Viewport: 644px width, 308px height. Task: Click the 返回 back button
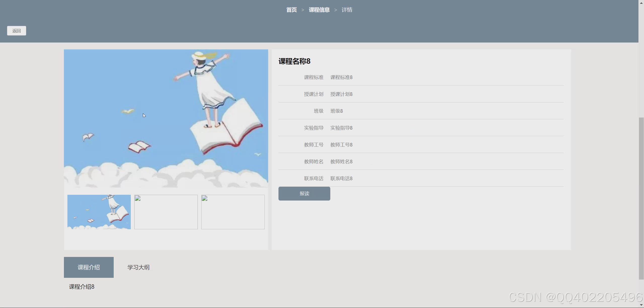tap(16, 31)
